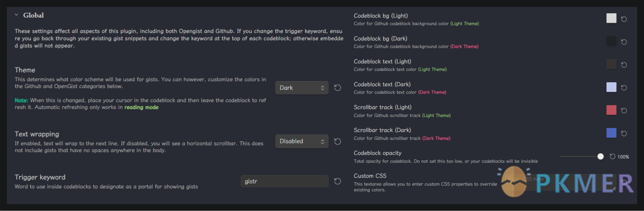Click the Codeblock opacity slider handle
This screenshot has width=644, height=211.
(600, 156)
